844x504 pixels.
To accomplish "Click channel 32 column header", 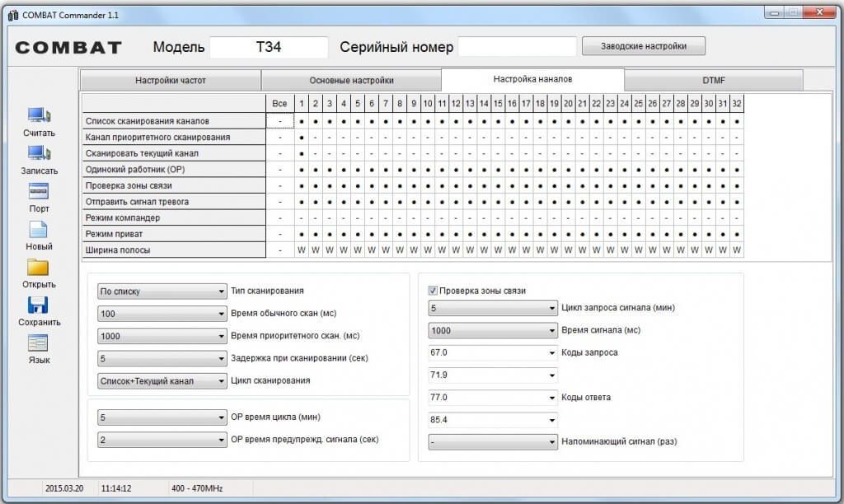I will click(x=737, y=103).
